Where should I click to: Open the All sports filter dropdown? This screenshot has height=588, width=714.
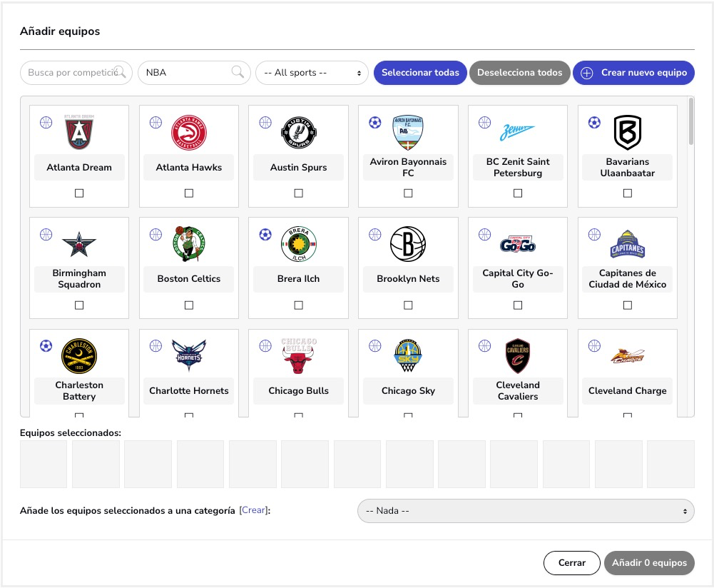click(312, 72)
